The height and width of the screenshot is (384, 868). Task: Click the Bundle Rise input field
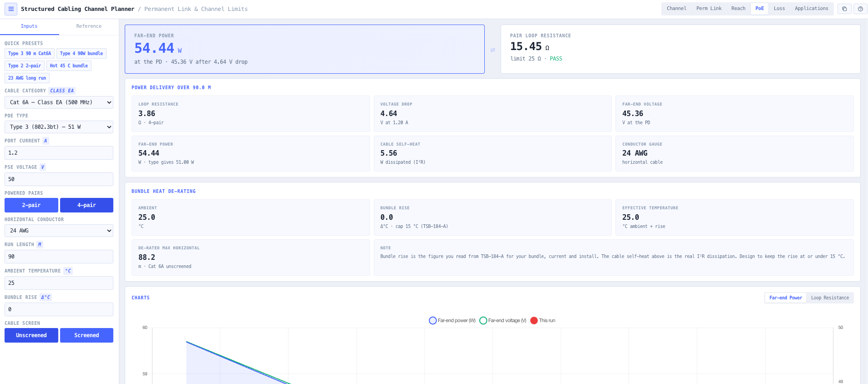point(59,309)
